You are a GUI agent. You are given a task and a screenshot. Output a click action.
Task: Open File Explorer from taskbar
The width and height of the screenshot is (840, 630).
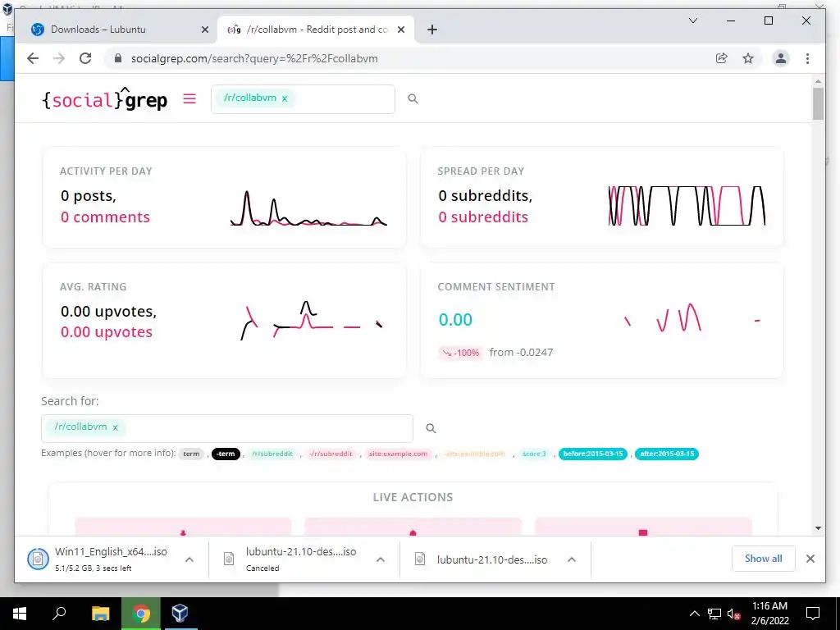coord(100,614)
